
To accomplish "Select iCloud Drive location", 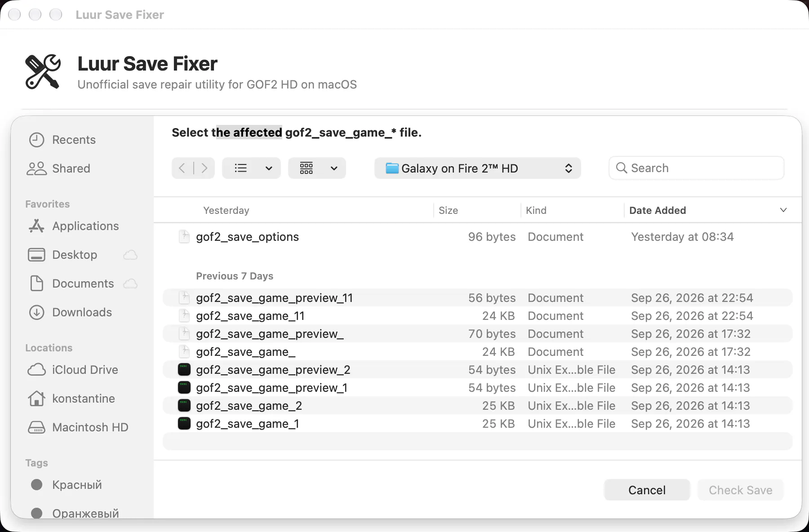I will 85,370.
